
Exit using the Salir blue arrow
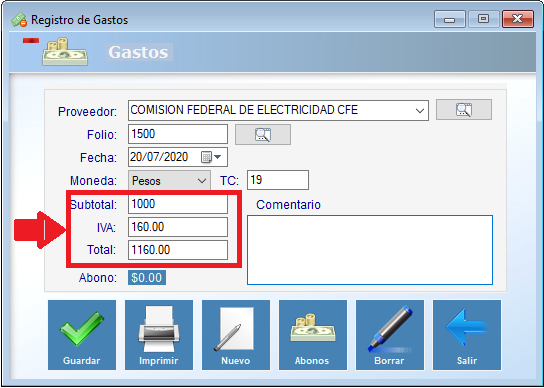point(467,335)
